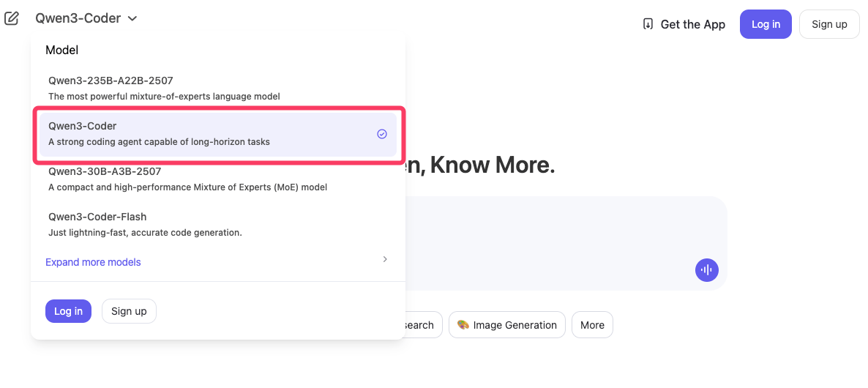Click the new chat pencil icon

(x=12, y=18)
